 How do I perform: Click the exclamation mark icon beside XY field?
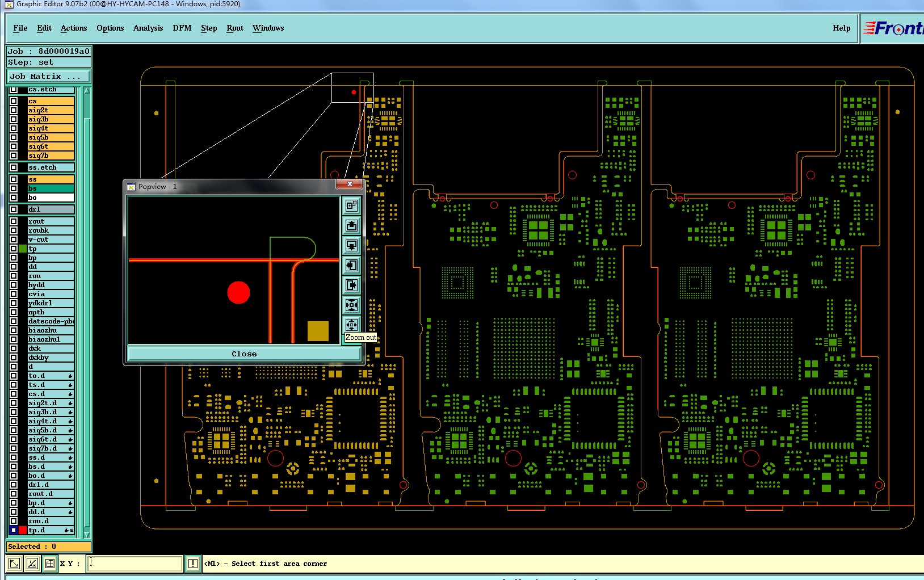(x=193, y=564)
